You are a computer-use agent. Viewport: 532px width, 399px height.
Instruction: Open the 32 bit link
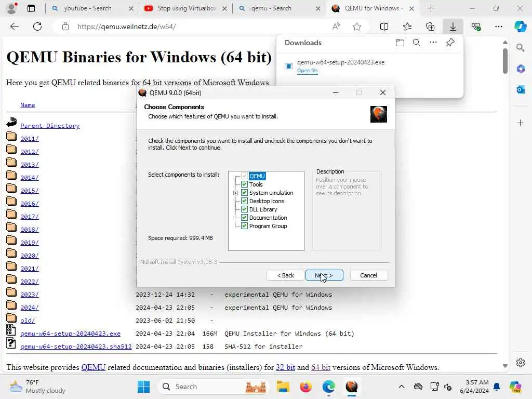pos(285,367)
